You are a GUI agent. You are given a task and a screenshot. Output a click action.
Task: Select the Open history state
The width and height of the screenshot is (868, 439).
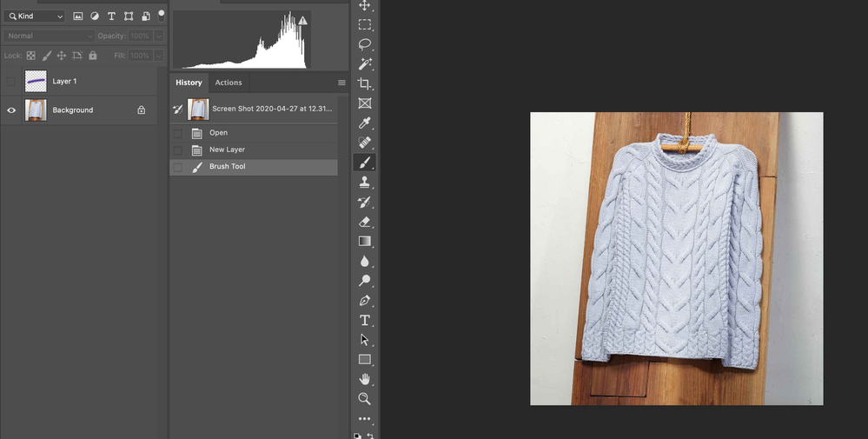tap(254, 133)
